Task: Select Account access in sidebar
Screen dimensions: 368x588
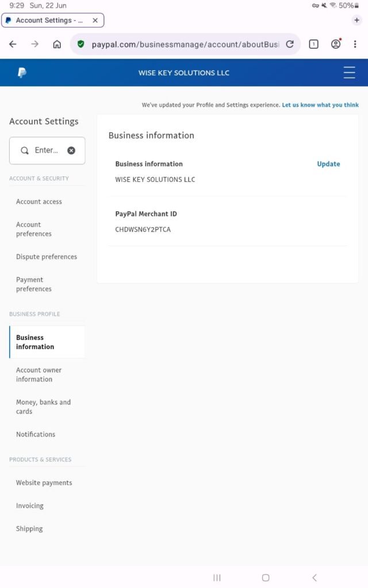Action: point(39,202)
